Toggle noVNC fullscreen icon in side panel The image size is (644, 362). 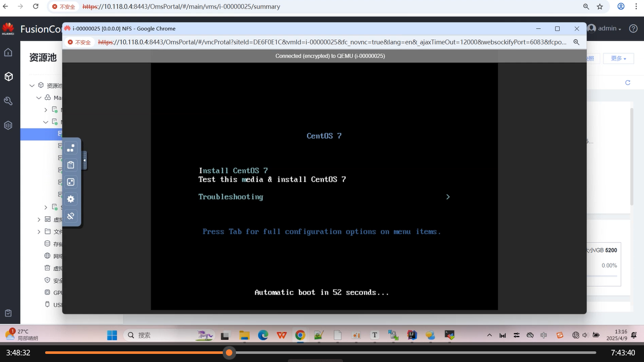coord(71,182)
